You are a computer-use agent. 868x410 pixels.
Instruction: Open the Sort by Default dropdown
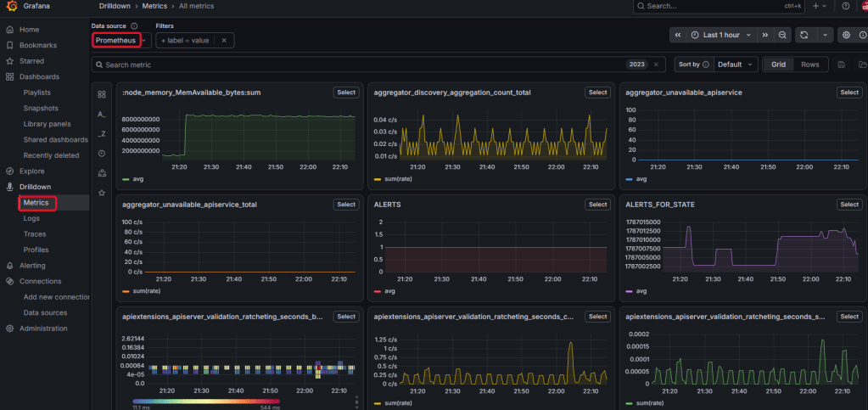pos(736,65)
